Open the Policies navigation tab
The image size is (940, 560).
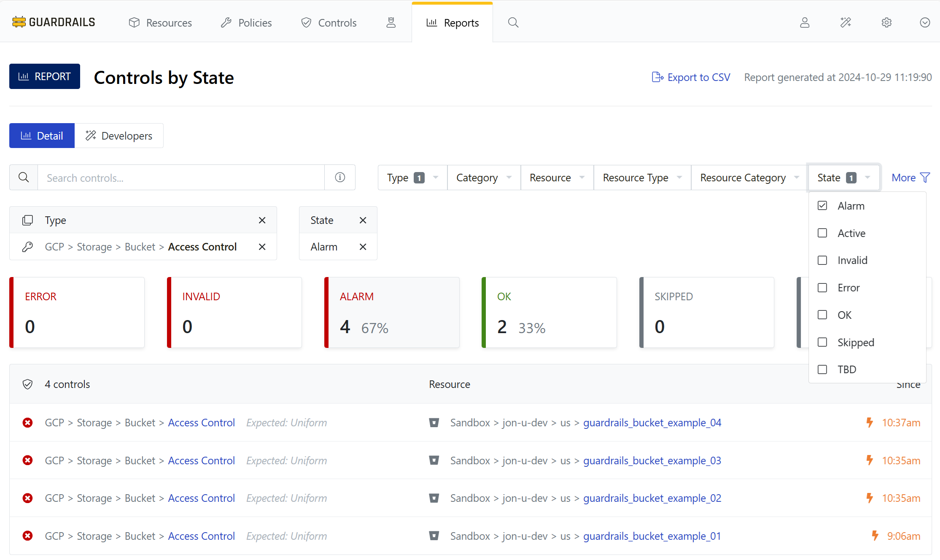tap(246, 23)
